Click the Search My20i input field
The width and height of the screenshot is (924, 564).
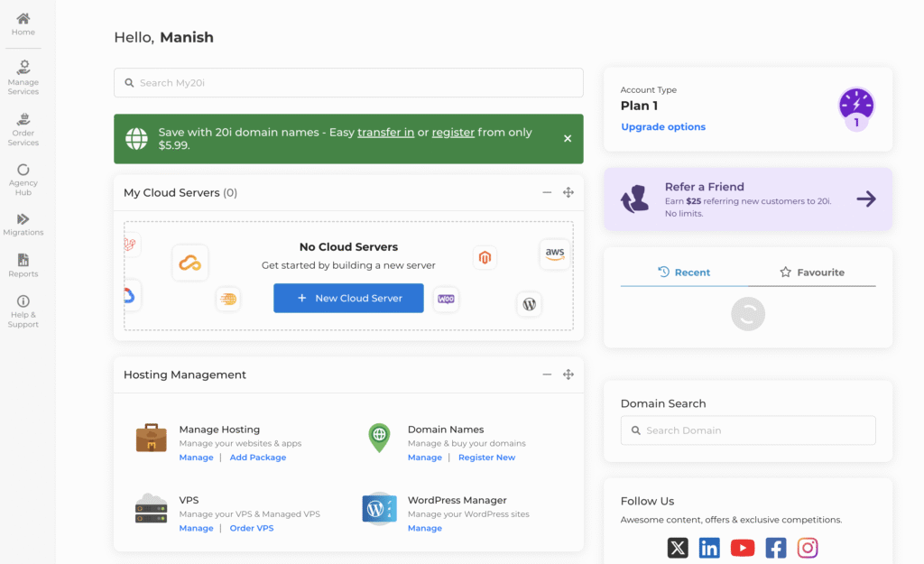tap(348, 83)
